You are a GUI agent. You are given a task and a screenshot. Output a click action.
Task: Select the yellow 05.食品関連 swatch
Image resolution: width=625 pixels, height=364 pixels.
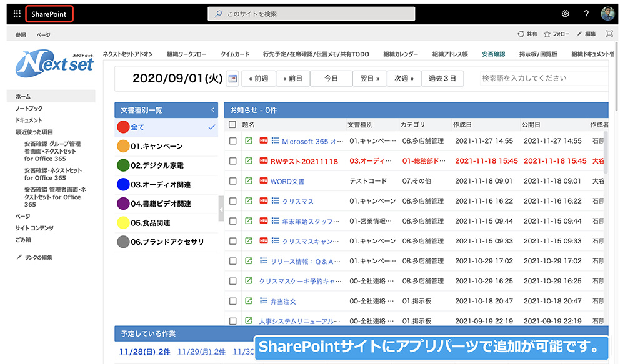click(123, 223)
